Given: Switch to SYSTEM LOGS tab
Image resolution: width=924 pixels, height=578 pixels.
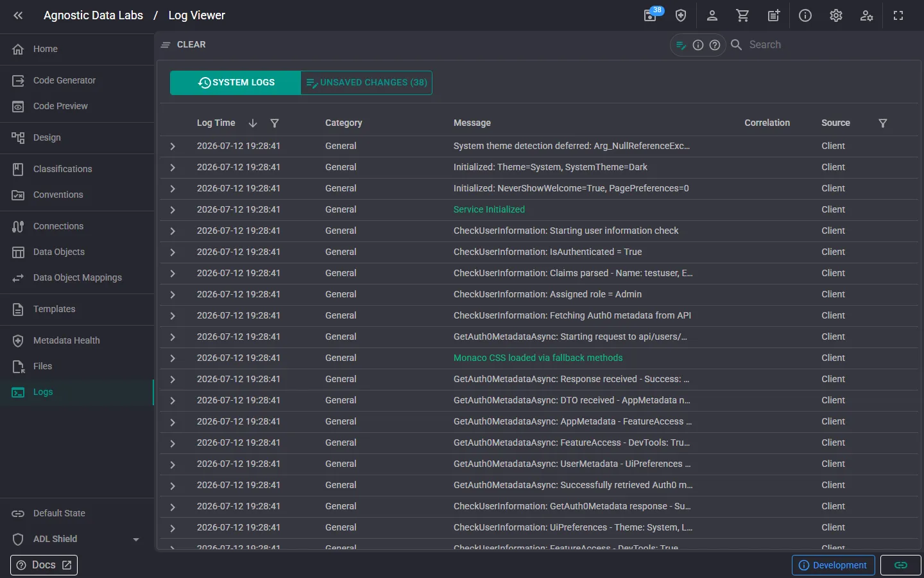Looking at the screenshot, I should pos(235,83).
